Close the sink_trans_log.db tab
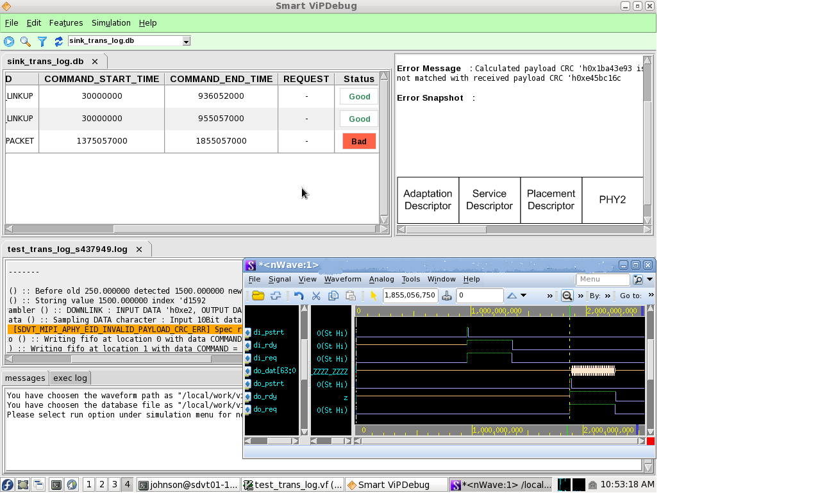Viewport: 820px width, 504px height. (95, 62)
